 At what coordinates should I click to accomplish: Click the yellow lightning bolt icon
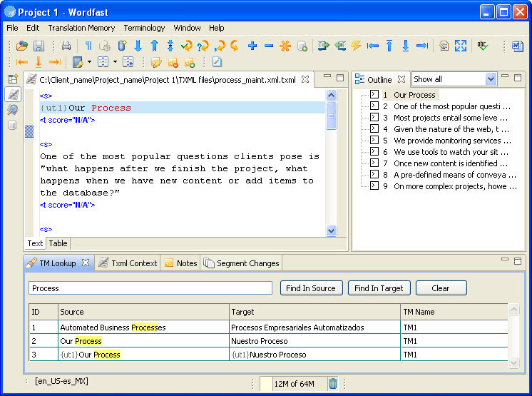(x=356, y=46)
